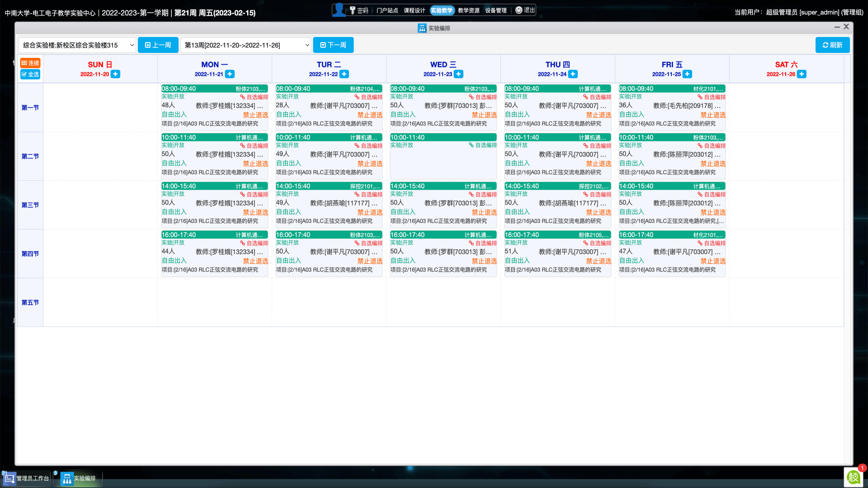Screen dimensions: 868x488
Task: Click the 下一周 next week button
Action: point(333,45)
